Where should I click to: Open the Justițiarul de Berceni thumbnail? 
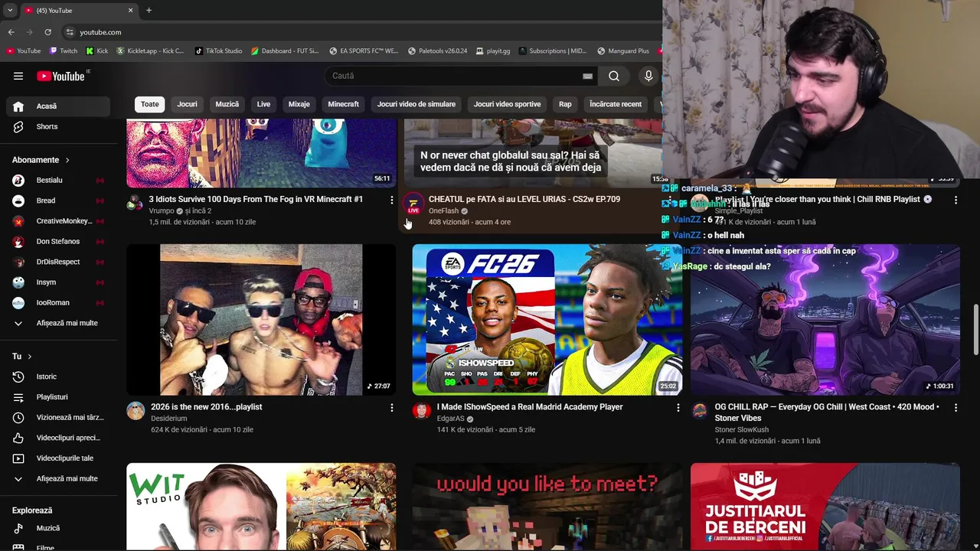coord(825,506)
